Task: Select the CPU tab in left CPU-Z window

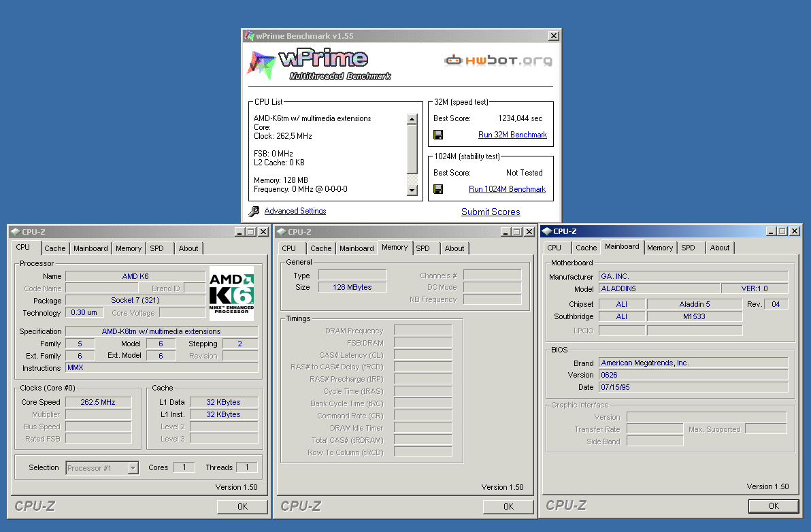Action: click(x=22, y=247)
